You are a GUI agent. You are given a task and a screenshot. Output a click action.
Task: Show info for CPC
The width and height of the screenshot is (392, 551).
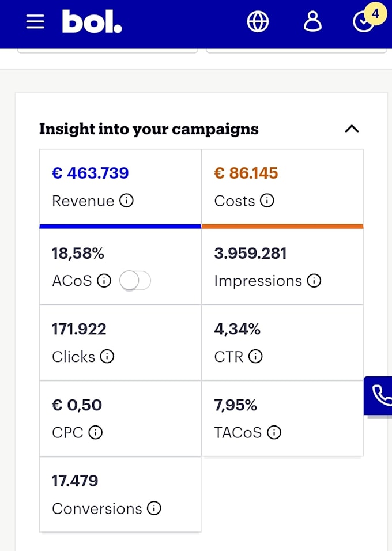tap(96, 432)
